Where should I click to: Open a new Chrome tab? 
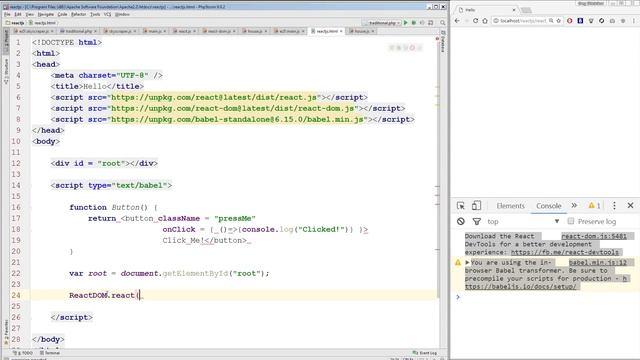526,10
